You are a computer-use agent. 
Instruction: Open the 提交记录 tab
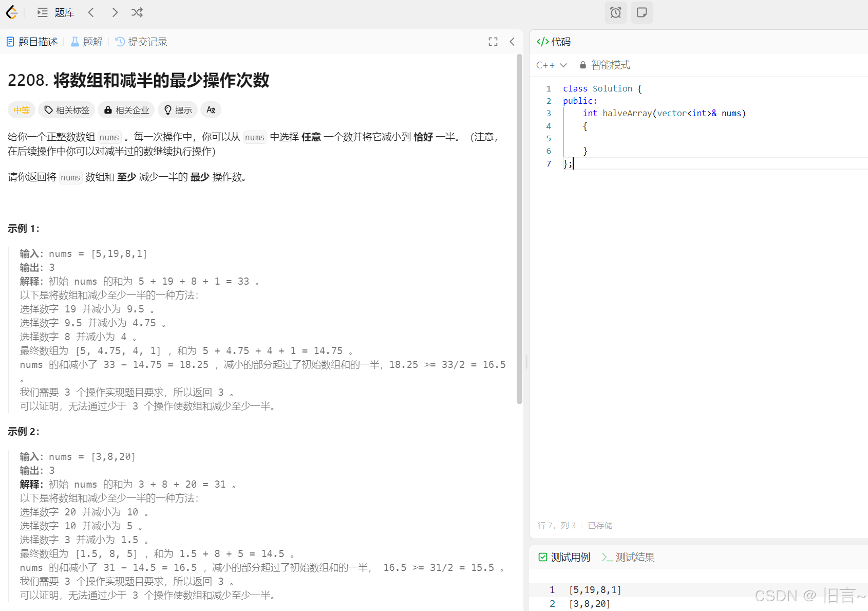pyautogui.click(x=141, y=42)
